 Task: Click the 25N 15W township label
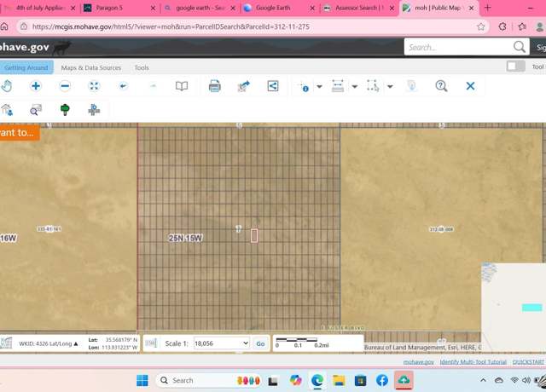tap(185, 239)
